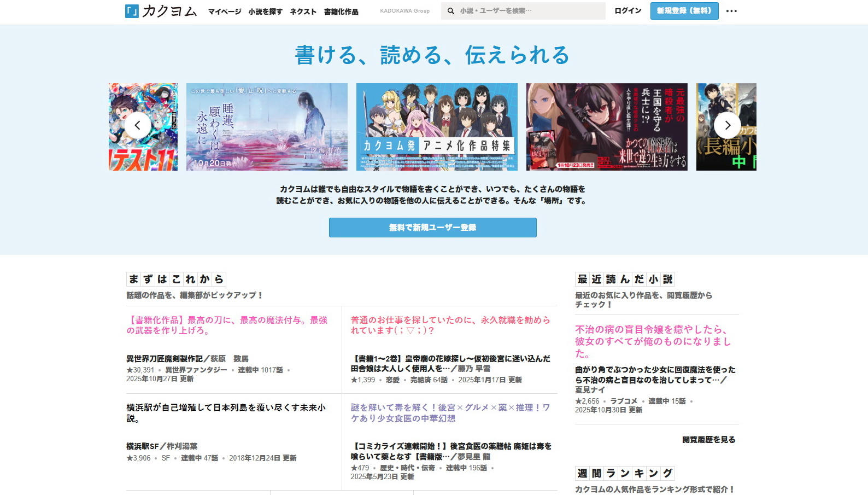Open the three-dot more menu
868x495 pixels.
(731, 11)
